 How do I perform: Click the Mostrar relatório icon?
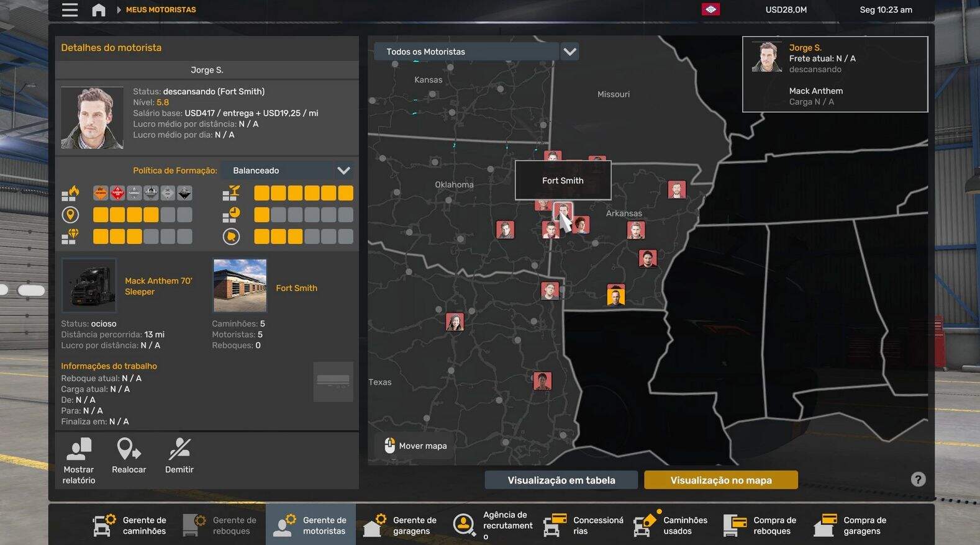[79, 449]
